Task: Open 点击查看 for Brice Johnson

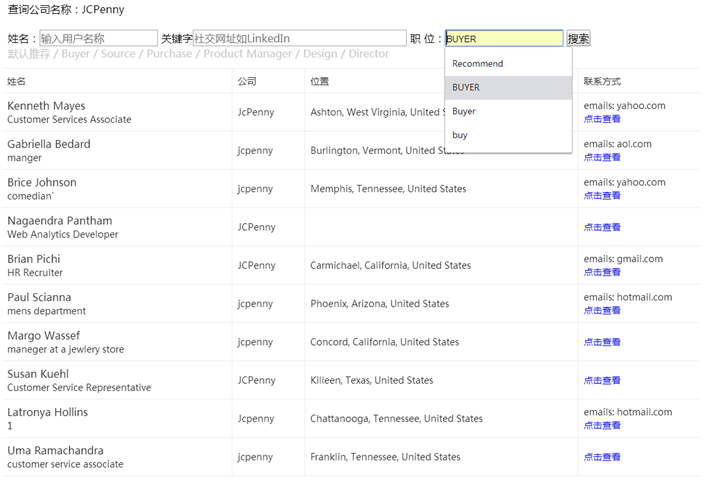Action: pyautogui.click(x=602, y=195)
